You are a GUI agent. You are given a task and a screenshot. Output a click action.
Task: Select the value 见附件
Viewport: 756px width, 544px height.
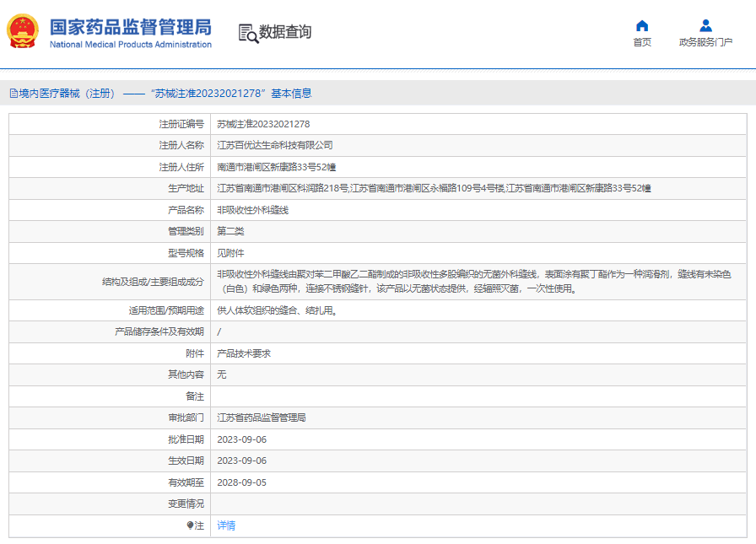[230, 253]
